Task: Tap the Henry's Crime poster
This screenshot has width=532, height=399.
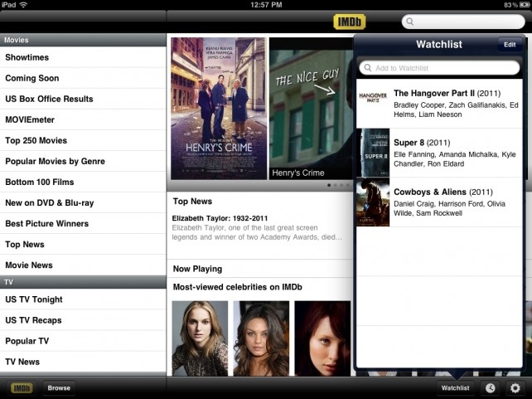Action: tap(219, 109)
